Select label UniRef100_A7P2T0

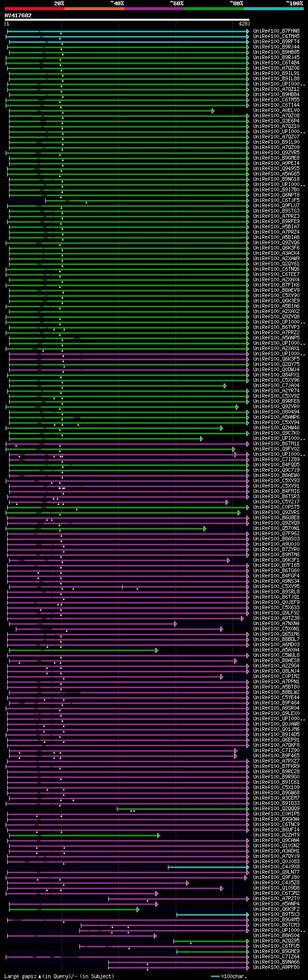[276, 899]
